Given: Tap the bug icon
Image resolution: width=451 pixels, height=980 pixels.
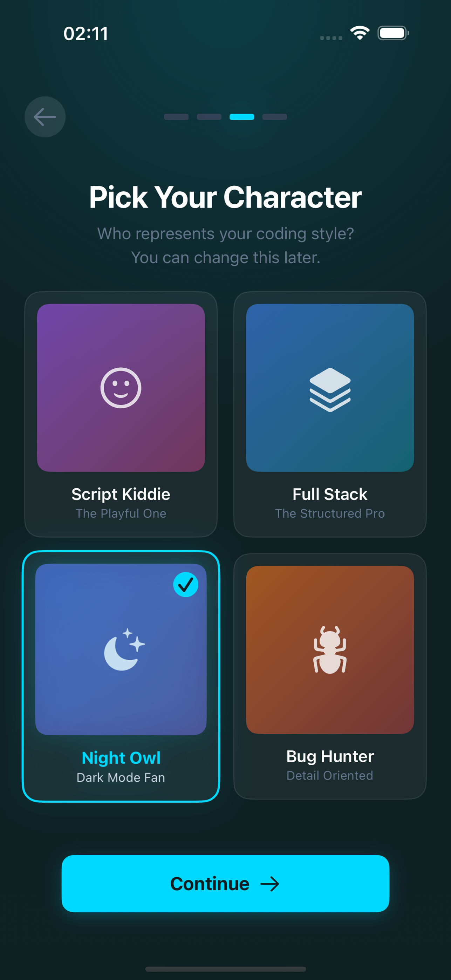Looking at the screenshot, I should [x=330, y=650].
